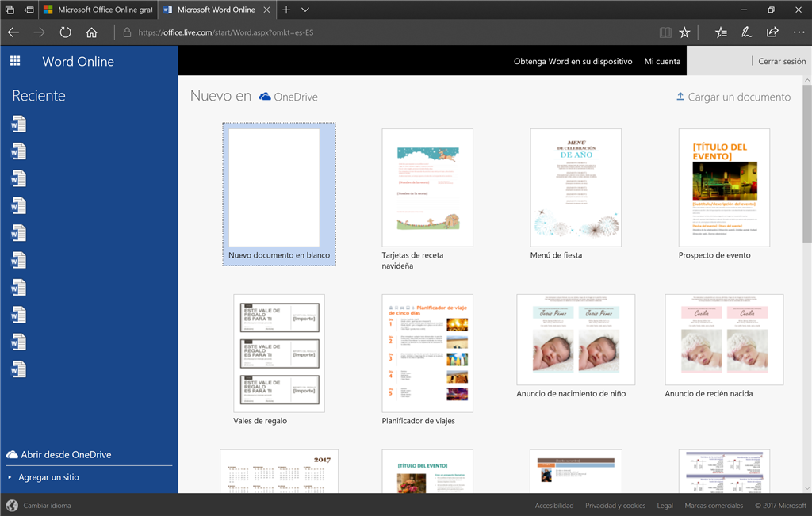Open the browser more options menu
The width and height of the screenshot is (812, 516).
[799, 32]
